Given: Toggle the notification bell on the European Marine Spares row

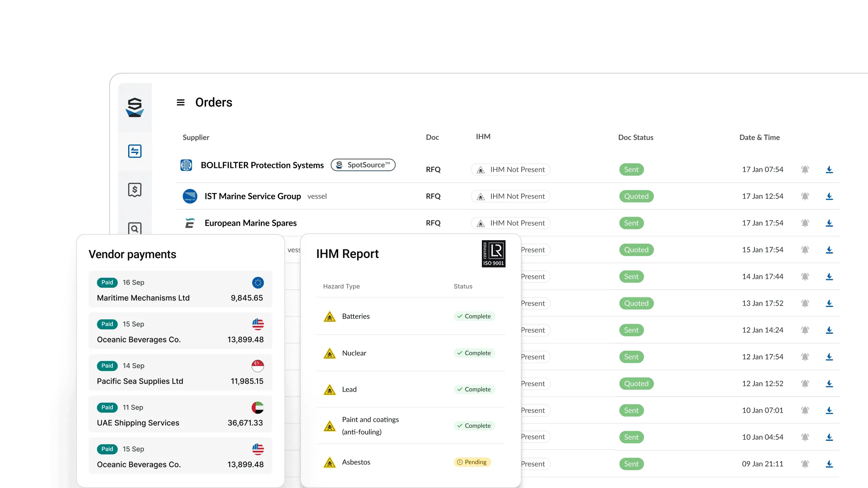Looking at the screenshot, I should [x=805, y=223].
